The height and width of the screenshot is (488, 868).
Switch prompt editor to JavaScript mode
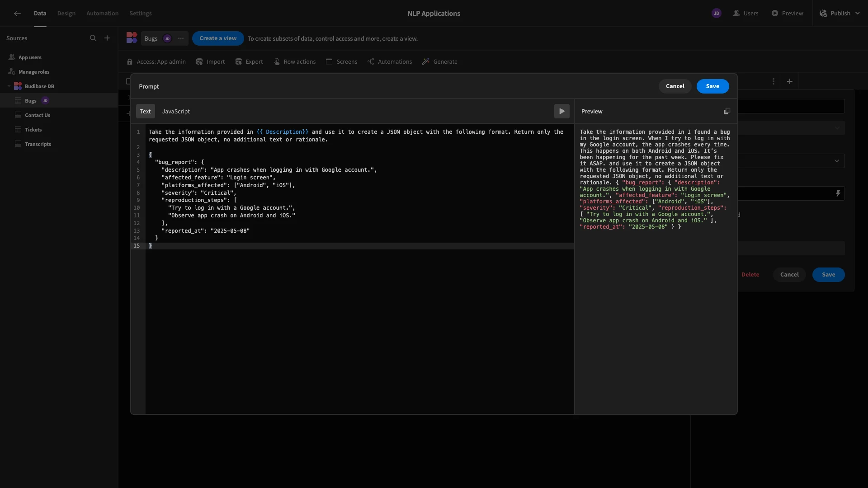pyautogui.click(x=176, y=111)
